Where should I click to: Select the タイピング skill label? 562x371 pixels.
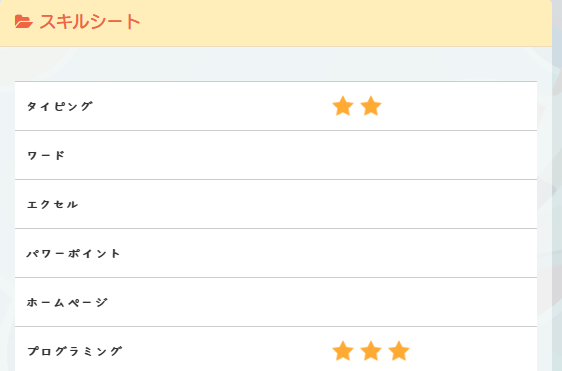click(60, 106)
